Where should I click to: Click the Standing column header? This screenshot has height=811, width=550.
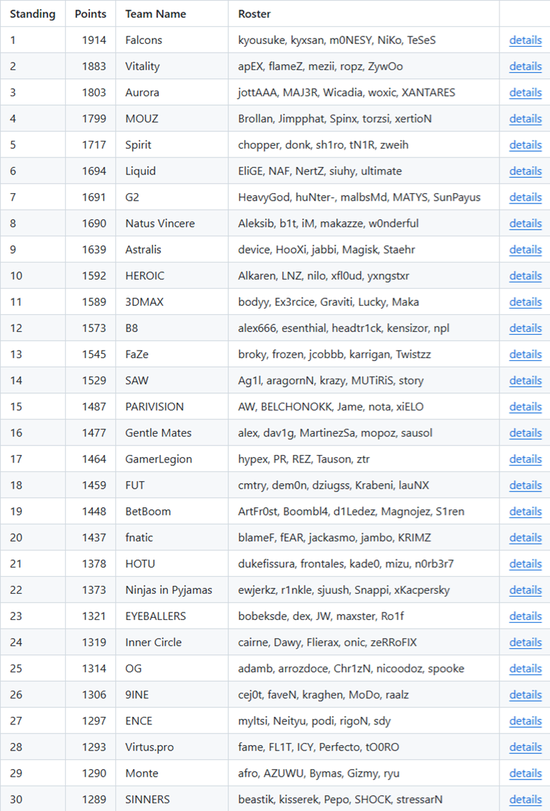(33, 14)
